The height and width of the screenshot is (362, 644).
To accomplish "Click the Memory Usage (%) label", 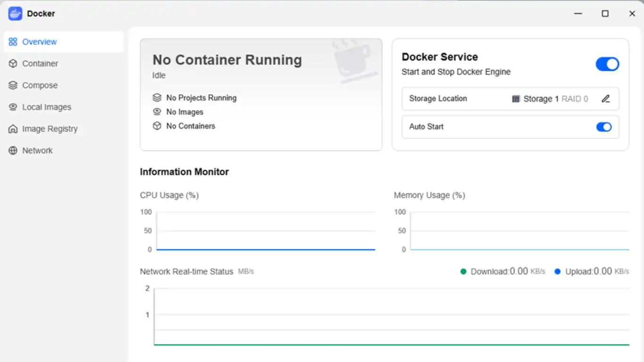I will point(429,195).
